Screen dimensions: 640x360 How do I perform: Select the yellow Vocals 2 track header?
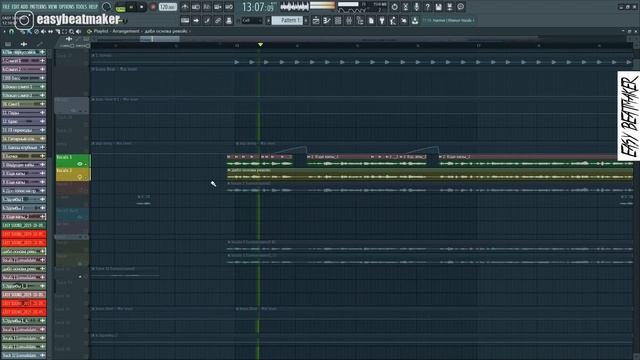(73, 174)
